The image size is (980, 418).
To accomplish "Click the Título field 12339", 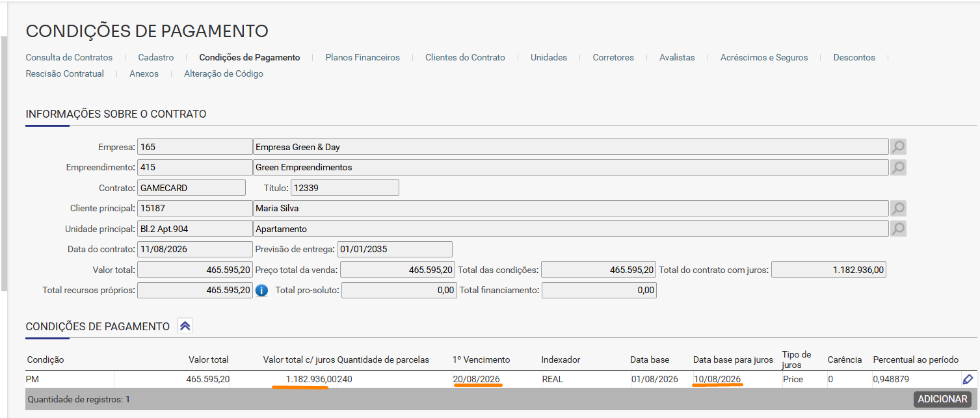I will point(345,188).
